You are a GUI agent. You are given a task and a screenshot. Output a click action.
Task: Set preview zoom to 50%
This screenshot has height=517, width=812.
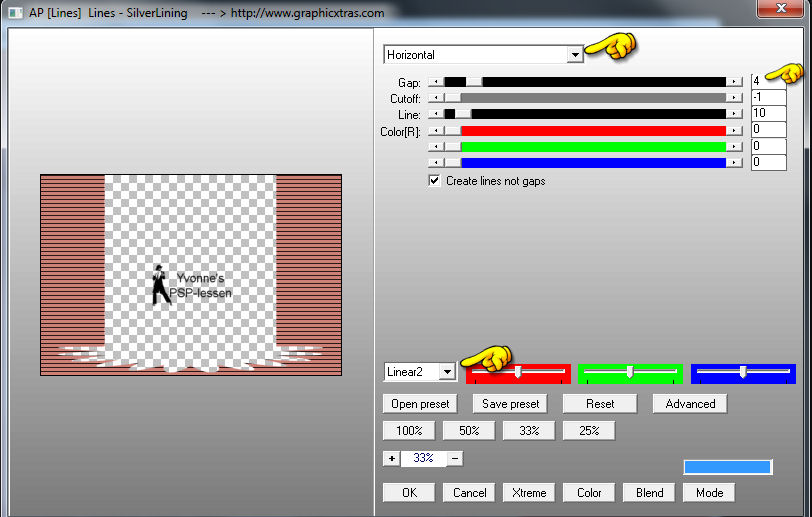(x=469, y=430)
